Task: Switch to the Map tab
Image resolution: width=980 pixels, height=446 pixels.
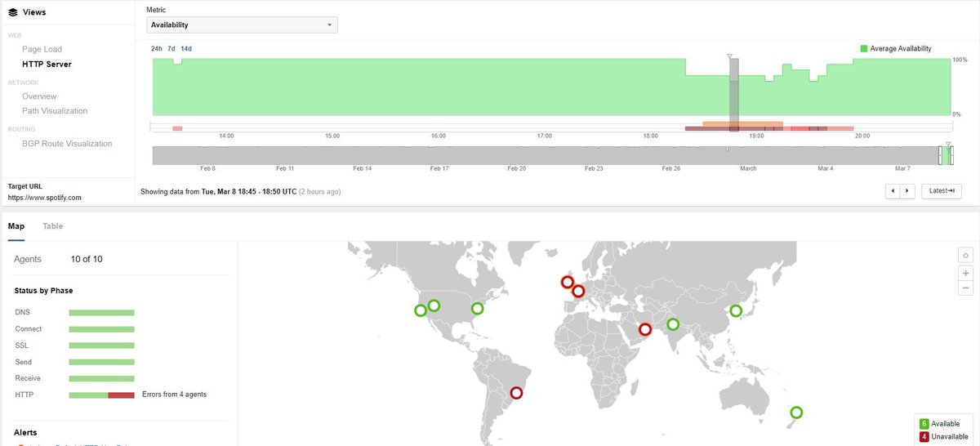Action: (16, 226)
